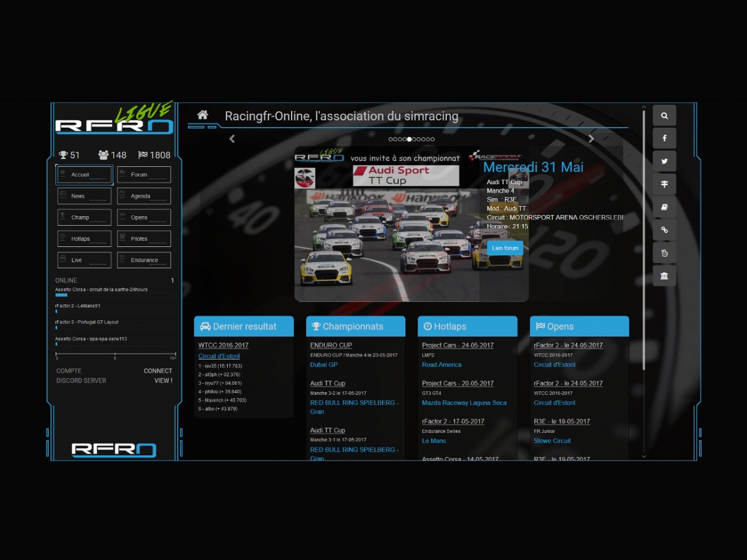This screenshot has height=560, width=747.
Task: Click the clock icon in Hotlaps header
Action: [x=427, y=326]
